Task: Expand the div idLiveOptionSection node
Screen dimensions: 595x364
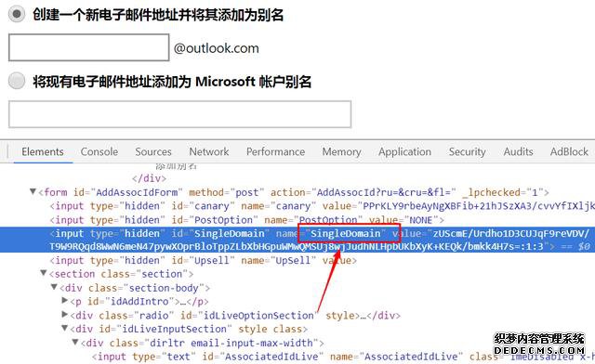Action: (65, 315)
